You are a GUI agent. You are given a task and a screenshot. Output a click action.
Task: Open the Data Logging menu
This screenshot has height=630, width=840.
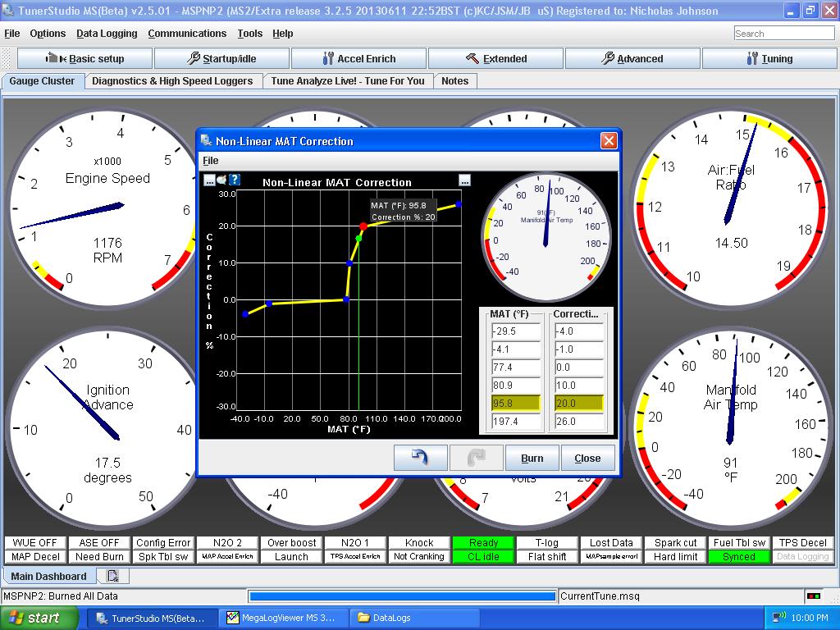[x=107, y=34]
